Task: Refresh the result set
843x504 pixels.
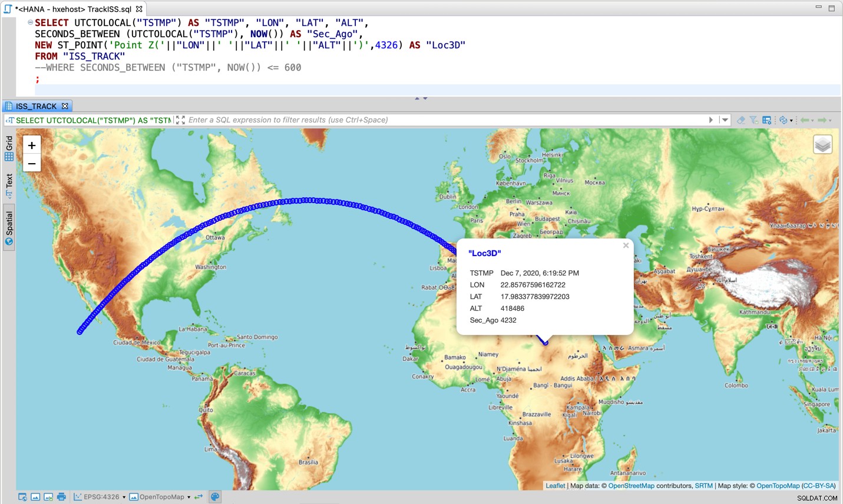Action: tap(783, 120)
